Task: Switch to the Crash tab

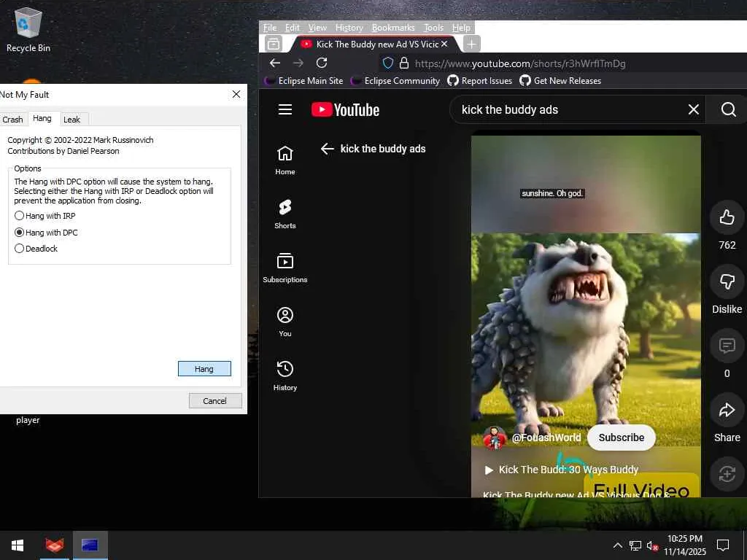Action: 13,120
